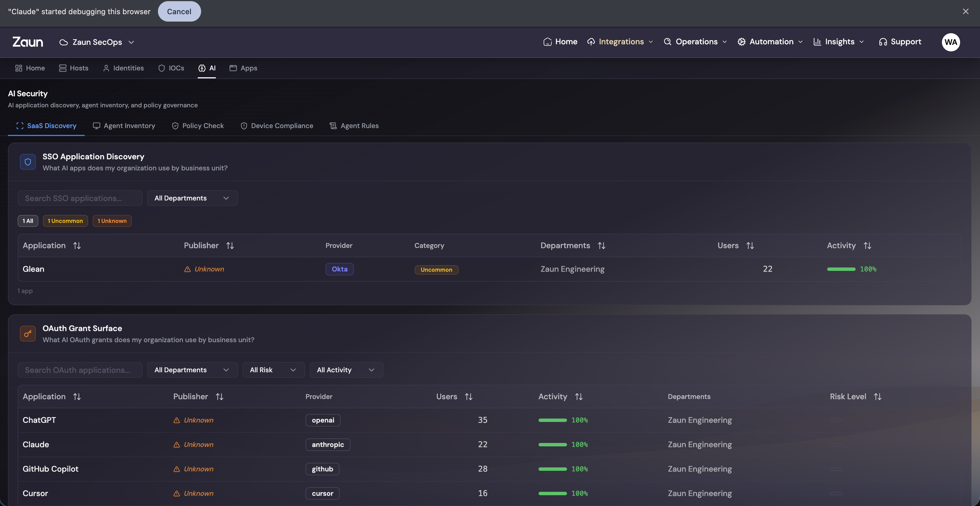Click the OAuth Grant Surface key icon
Image resolution: width=980 pixels, height=506 pixels.
pos(27,334)
